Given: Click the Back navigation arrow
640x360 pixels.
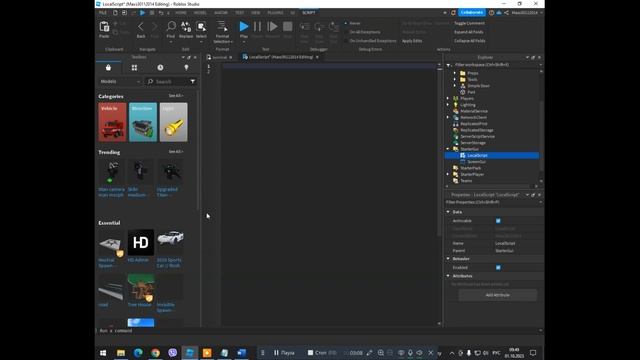Looking at the screenshot, I should [141, 27].
